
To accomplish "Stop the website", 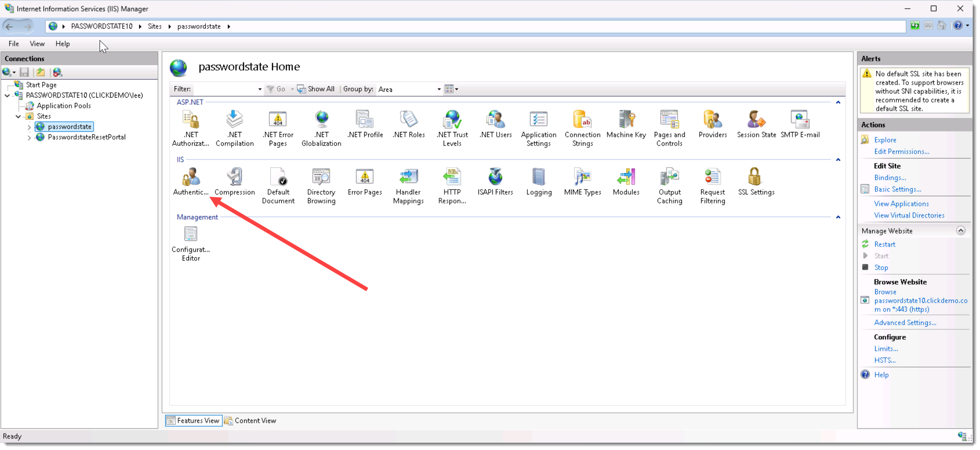I will tap(881, 267).
